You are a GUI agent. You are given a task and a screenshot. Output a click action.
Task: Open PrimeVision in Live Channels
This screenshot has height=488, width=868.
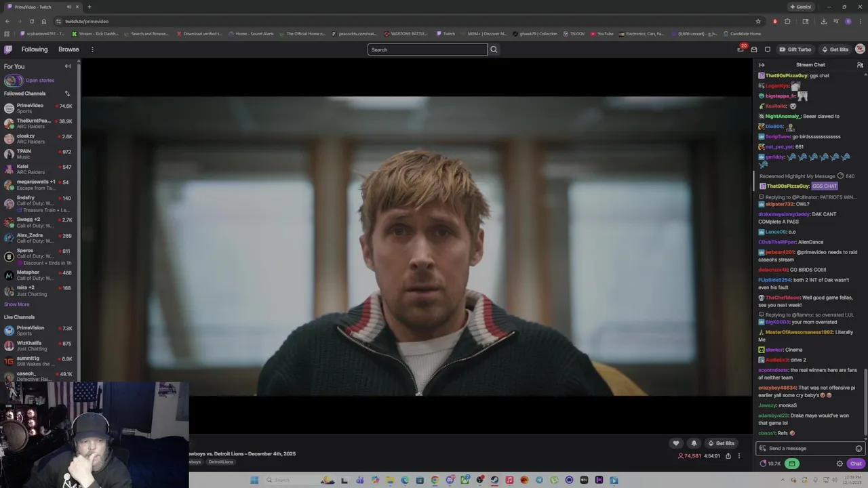point(38,331)
